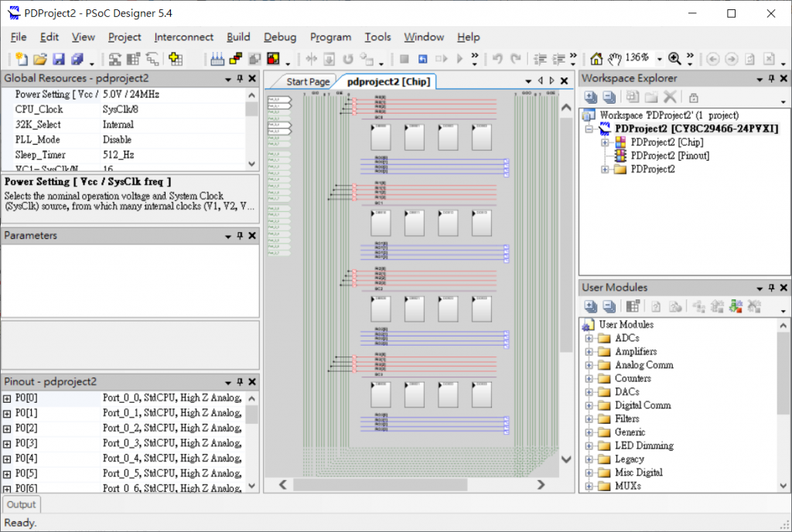Image resolution: width=792 pixels, height=532 pixels.
Task: Select the pdproject2 [Chip] tab
Action: pyautogui.click(x=388, y=82)
